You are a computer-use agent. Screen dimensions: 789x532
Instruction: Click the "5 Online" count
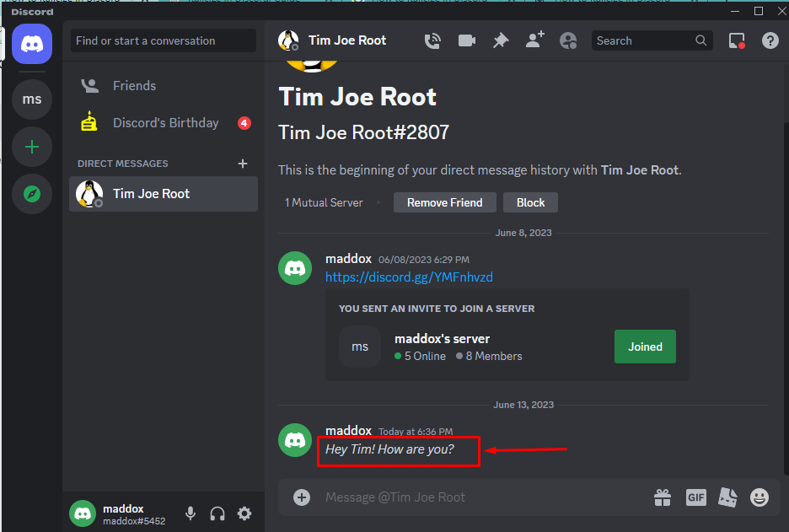click(x=425, y=357)
